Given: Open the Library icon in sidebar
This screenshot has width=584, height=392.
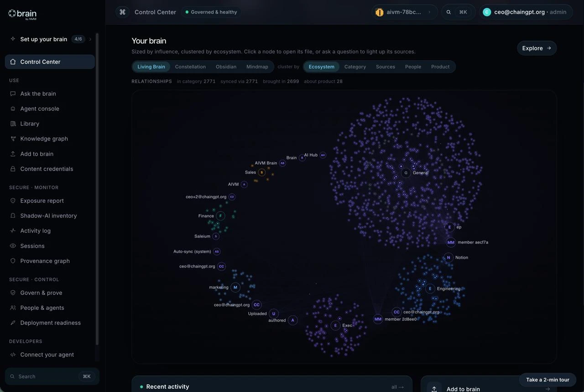Looking at the screenshot, I should (x=13, y=124).
